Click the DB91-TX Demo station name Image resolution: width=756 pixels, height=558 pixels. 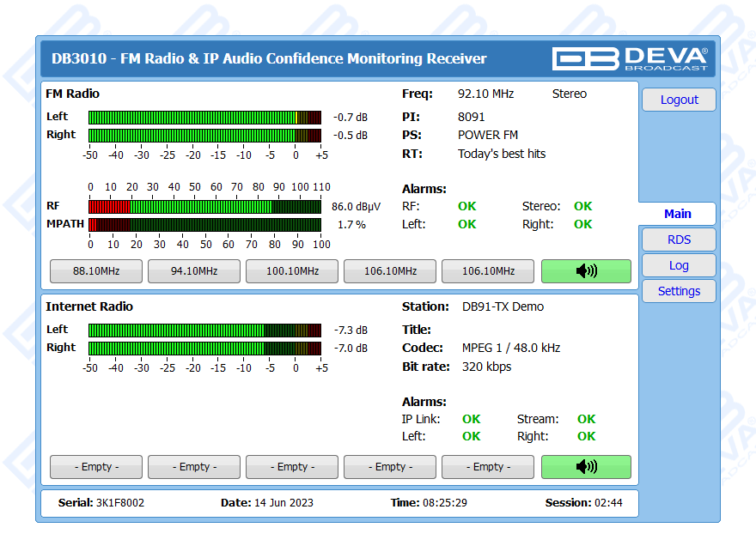pyautogui.click(x=503, y=306)
